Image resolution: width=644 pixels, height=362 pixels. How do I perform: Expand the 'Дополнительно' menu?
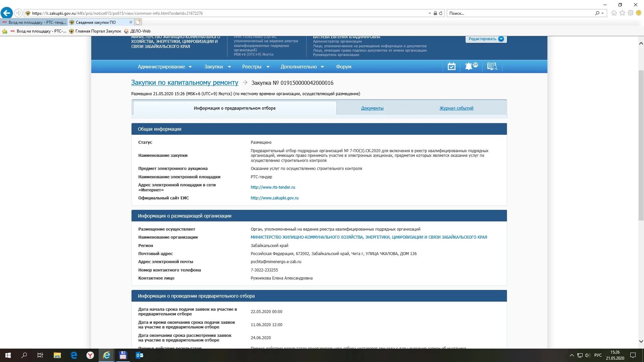point(302,67)
